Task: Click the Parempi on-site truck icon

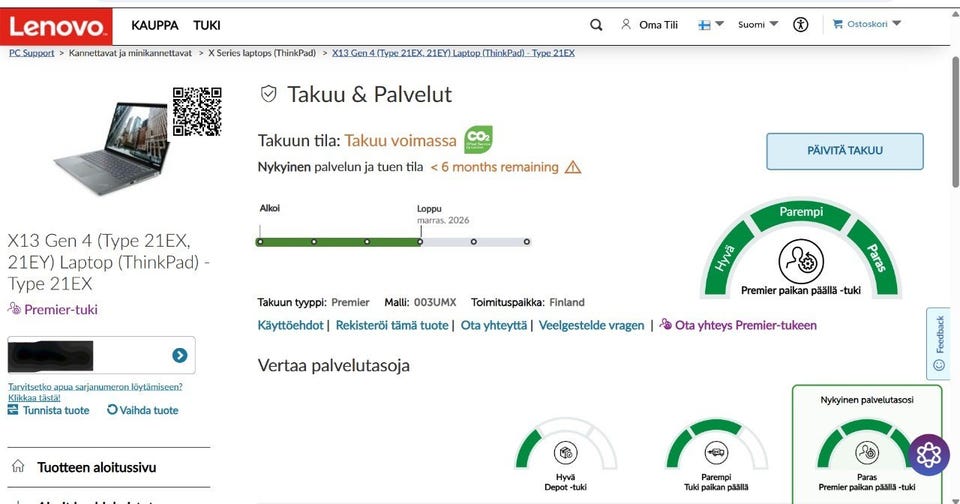Action: pos(716,453)
